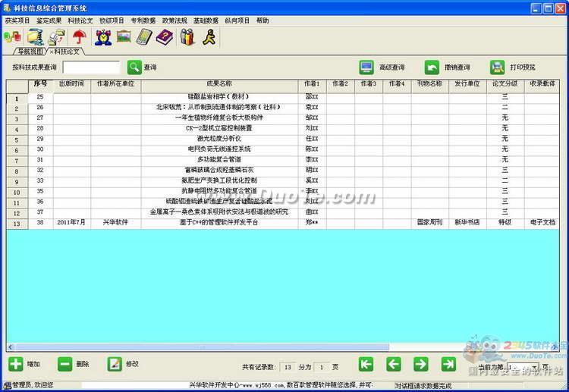The height and width of the screenshot is (392, 569).
Task: Click the 打印预览 printer icon
Action: tap(497, 67)
